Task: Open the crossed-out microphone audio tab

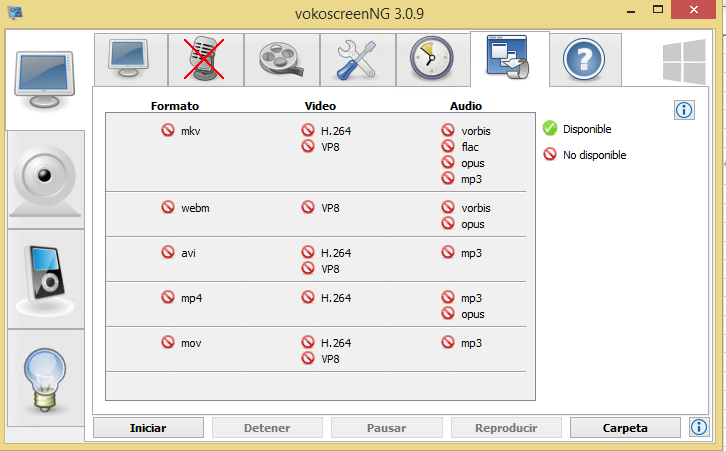Action: click(x=206, y=60)
